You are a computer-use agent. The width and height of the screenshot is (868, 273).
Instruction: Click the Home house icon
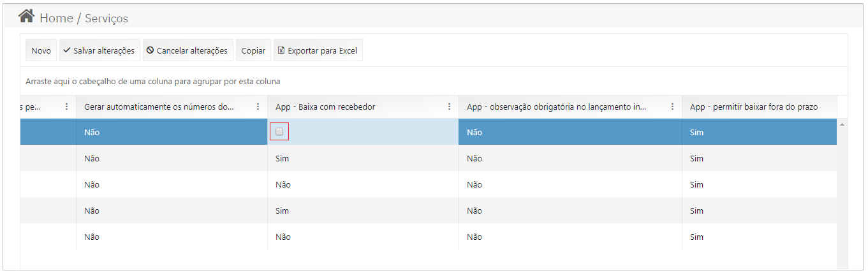pyautogui.click(x=26, y=16)
